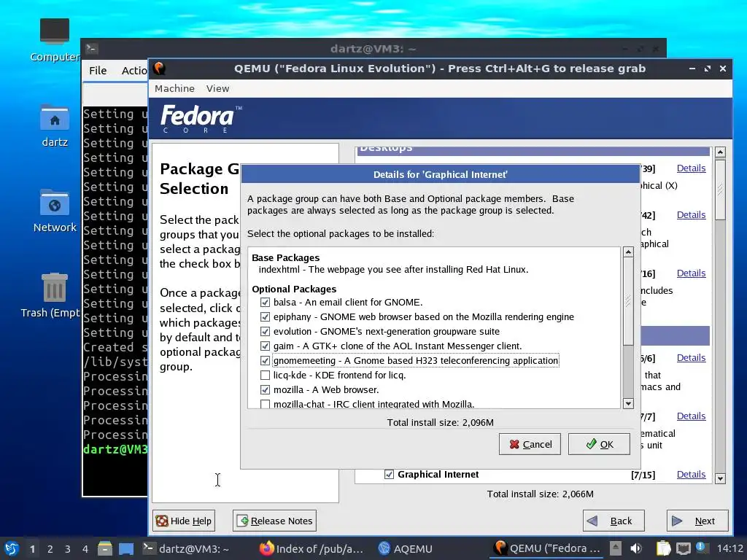
Task: Click the group list scrollbar thumb
Action: [720, 190]
